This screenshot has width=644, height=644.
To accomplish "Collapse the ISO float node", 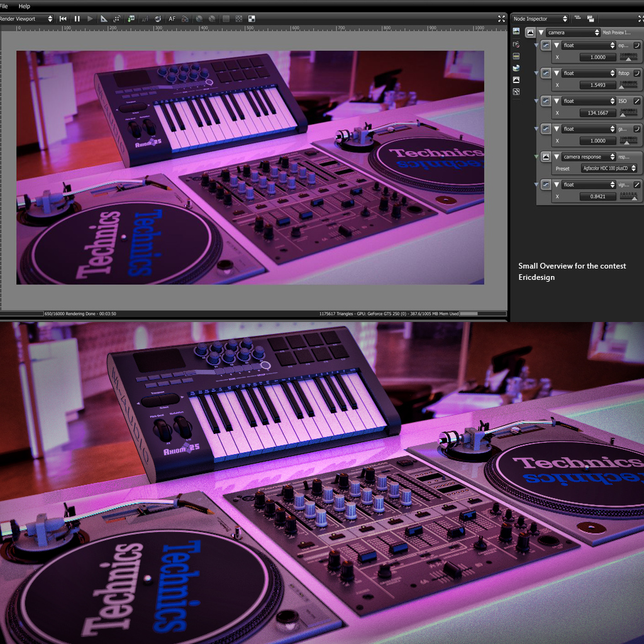I will click(x=557, y=101).
